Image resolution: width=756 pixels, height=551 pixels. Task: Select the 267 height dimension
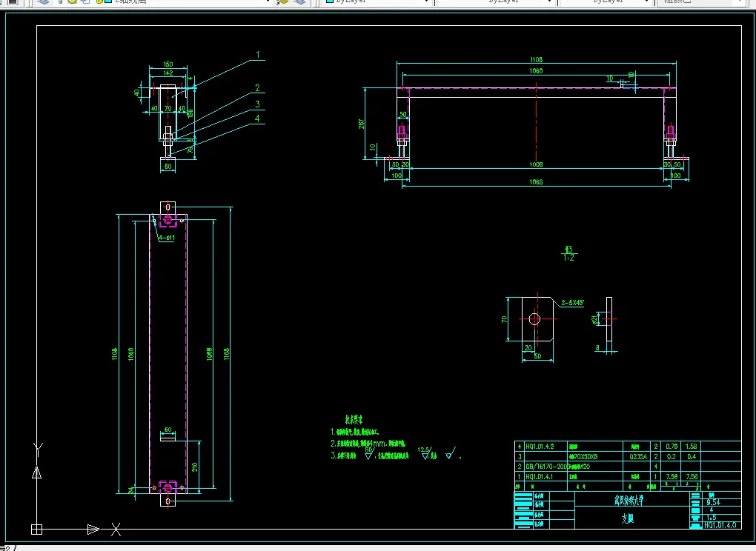[362, 124]
